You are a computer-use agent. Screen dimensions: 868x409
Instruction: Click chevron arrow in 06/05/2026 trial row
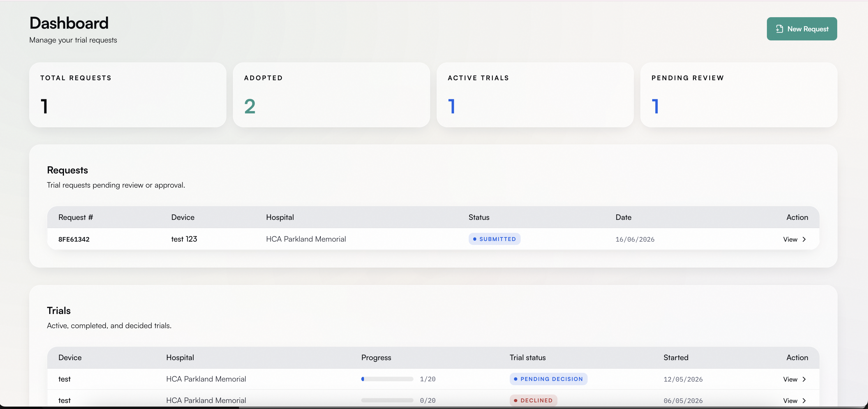point(804,401)
